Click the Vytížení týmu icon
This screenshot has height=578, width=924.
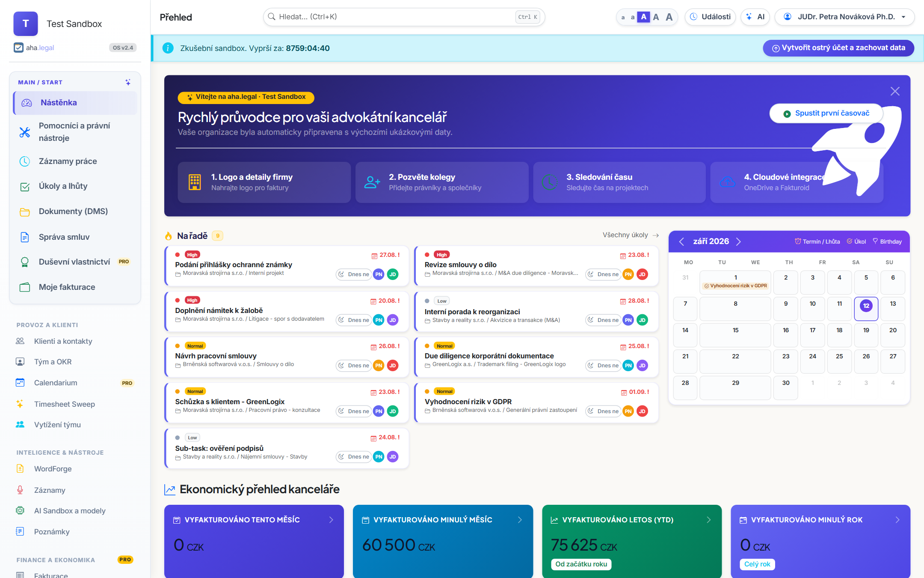tap(20, 425)
